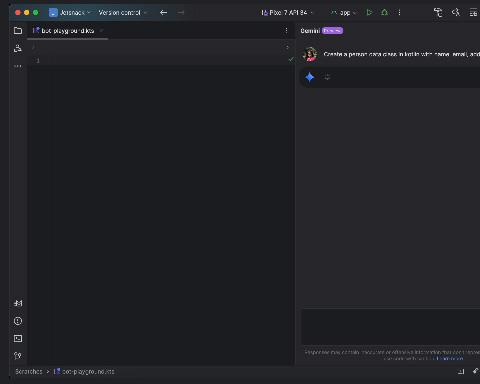Image resolution: width=480 pixels, height=384 pixels.
Task: Open the Jetsnack project dropdown
Action: click(x=70, y=13)
